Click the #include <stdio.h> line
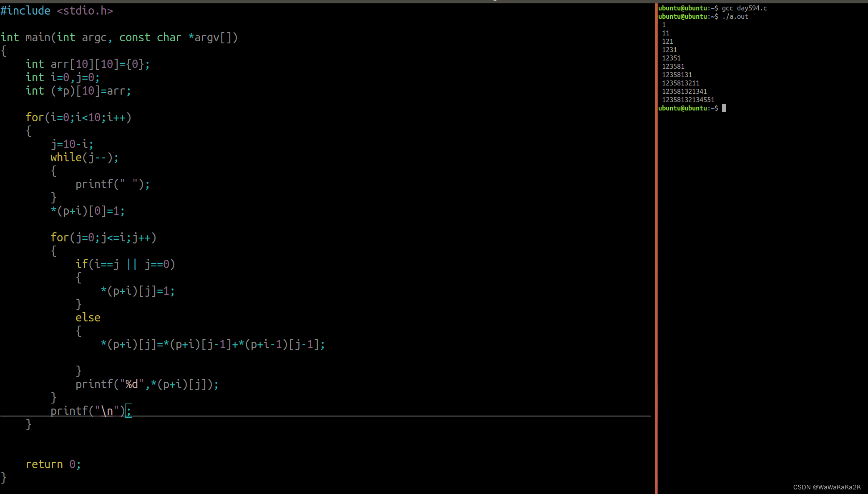The width and height of the screenshot is (868, 494). [x=57, y=11]
